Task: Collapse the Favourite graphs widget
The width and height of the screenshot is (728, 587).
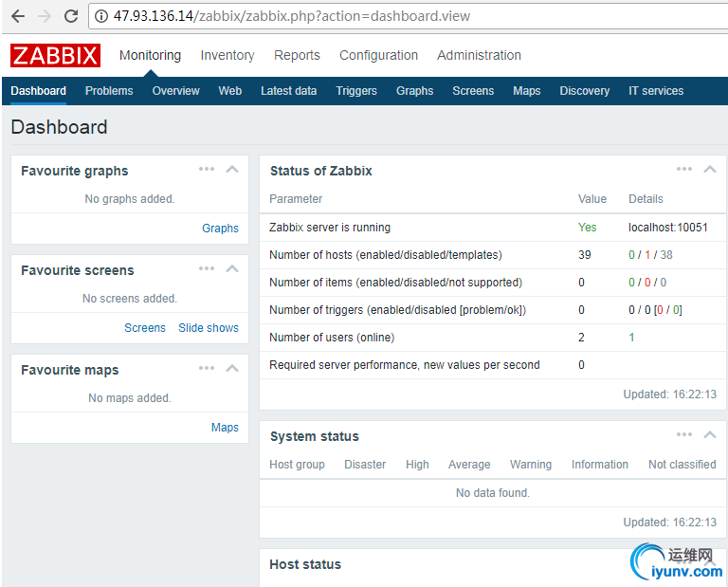Action: coord(232,170)
